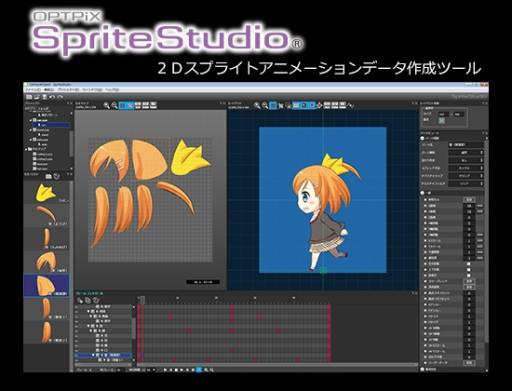512x391 pixels.
Task: Click the first size input in the layout info box
Action: click(443, 114)
